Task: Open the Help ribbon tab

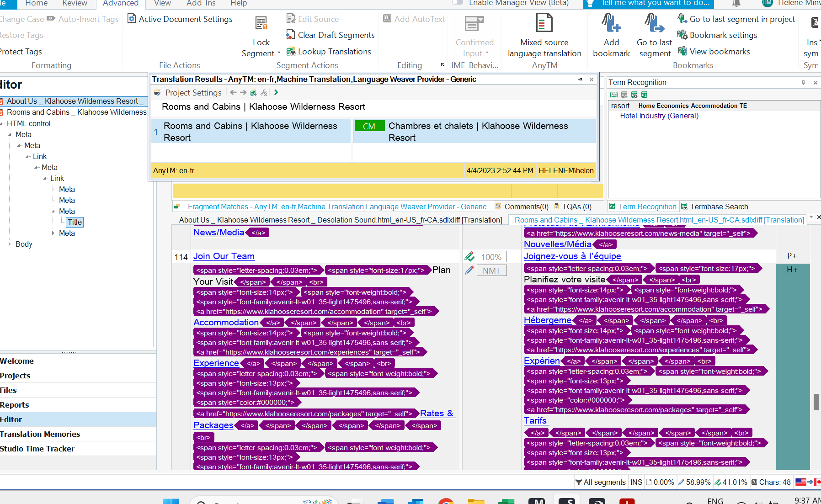Action: 239,3
